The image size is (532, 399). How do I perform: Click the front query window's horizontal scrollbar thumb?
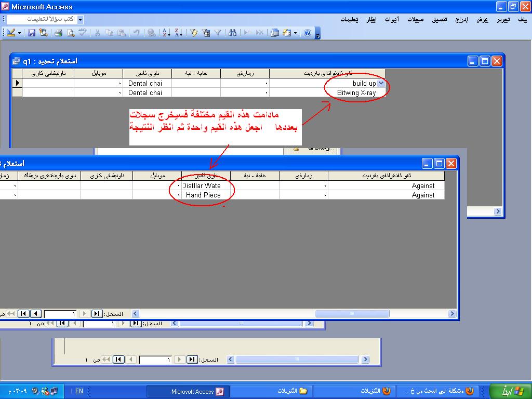[352, 314]
